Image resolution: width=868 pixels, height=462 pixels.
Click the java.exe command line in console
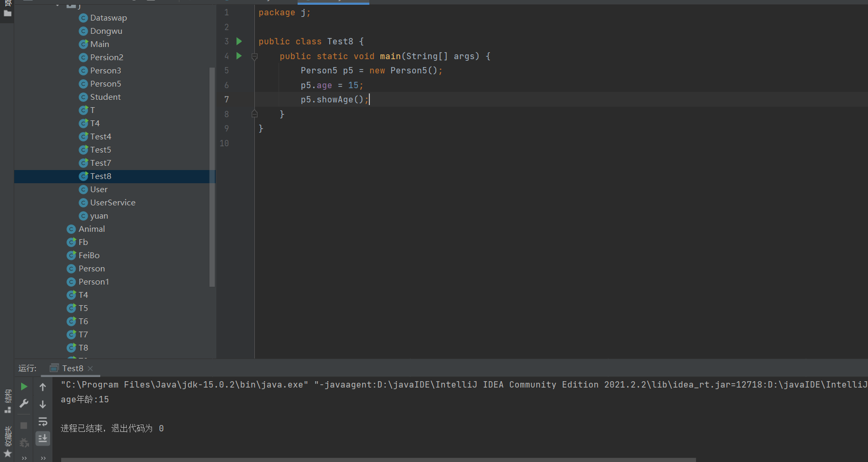(464, 385)
